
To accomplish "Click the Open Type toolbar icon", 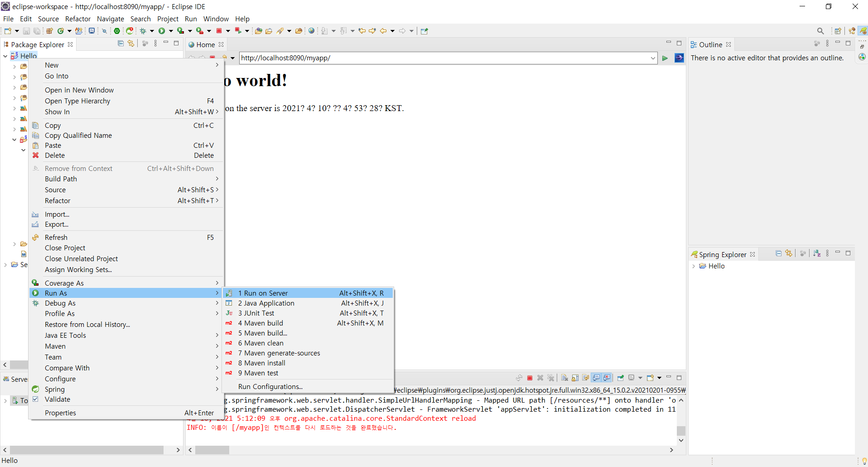I will pos(258,31).
